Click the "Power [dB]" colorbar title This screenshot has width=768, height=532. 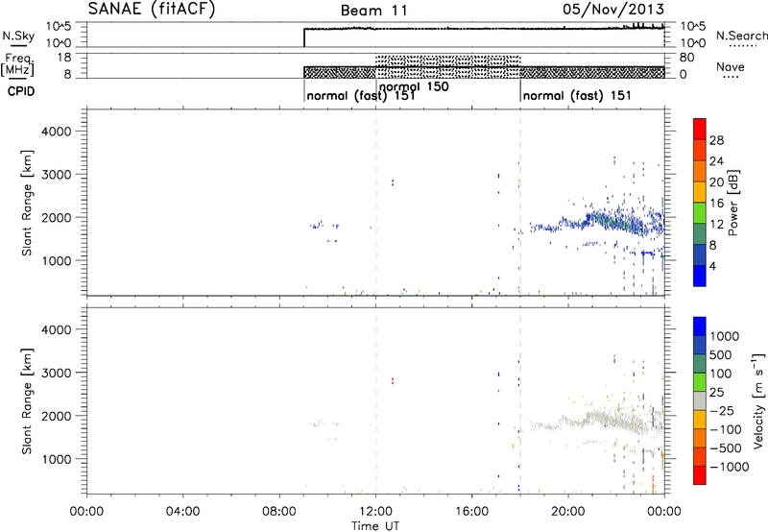pyautogui.click(x=733, y=203)
